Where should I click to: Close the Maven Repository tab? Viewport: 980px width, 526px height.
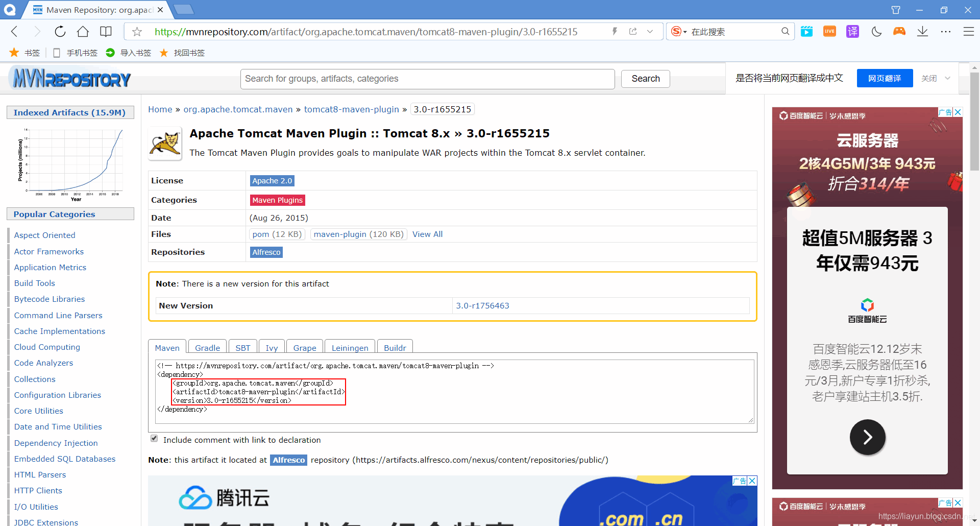click(x=160, y=10)
